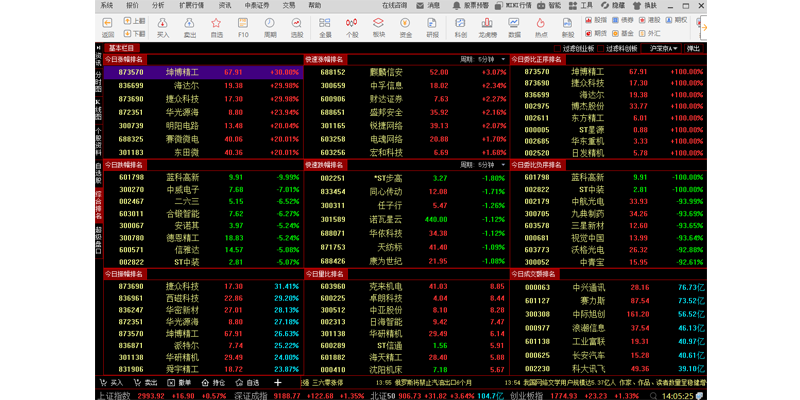The width and height of the screenshot is (800, 400).
Task: Click 在线咨询 online consultation
Action: coord(394,6)
